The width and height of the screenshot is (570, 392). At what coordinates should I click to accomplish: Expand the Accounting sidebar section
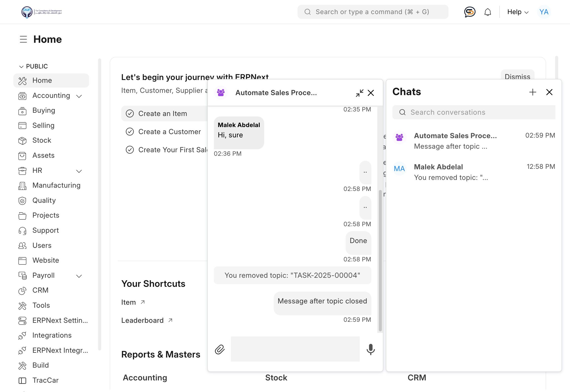[x=79, y=96]
